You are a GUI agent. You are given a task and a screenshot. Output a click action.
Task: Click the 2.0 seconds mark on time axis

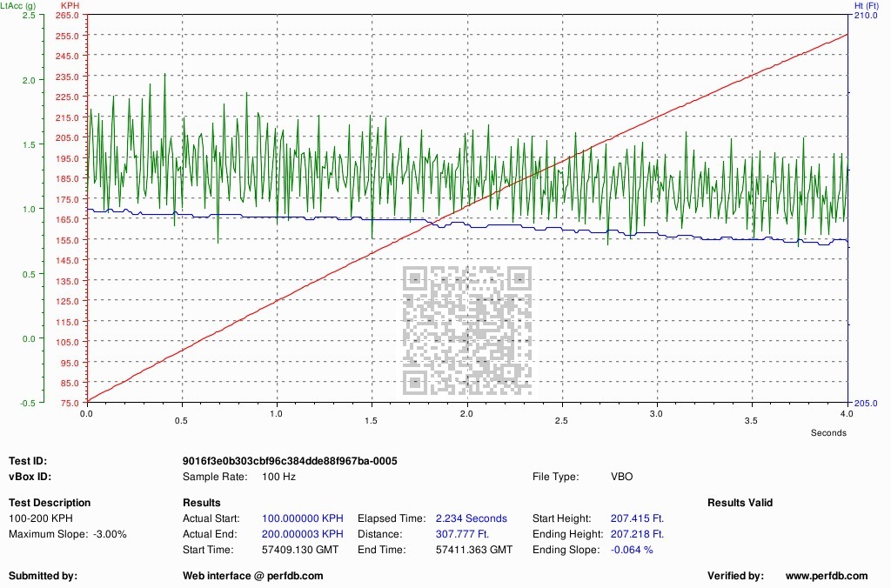click(x=466, y=416)
